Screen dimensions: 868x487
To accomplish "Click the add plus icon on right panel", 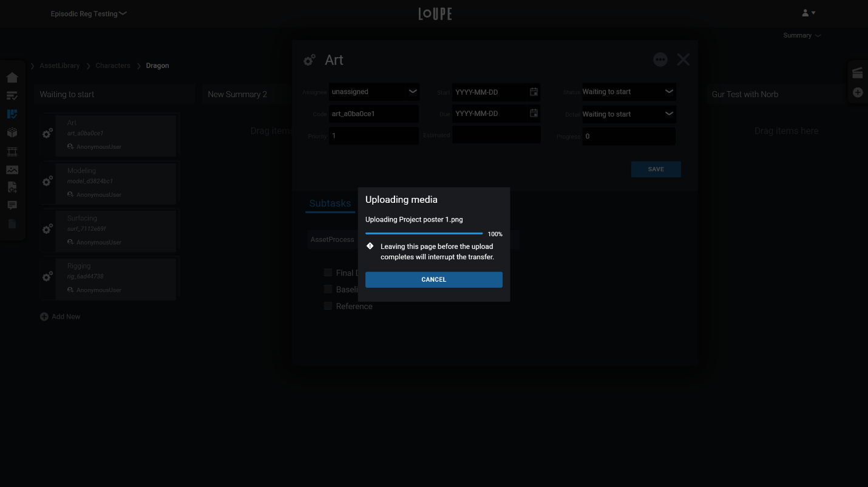I will click(858, 92).
